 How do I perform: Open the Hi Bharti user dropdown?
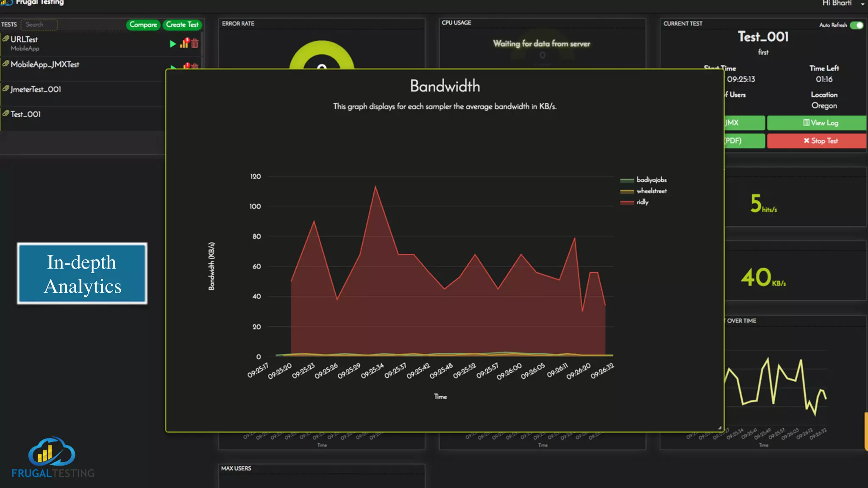pyautogui.click(x=862, y=4)
